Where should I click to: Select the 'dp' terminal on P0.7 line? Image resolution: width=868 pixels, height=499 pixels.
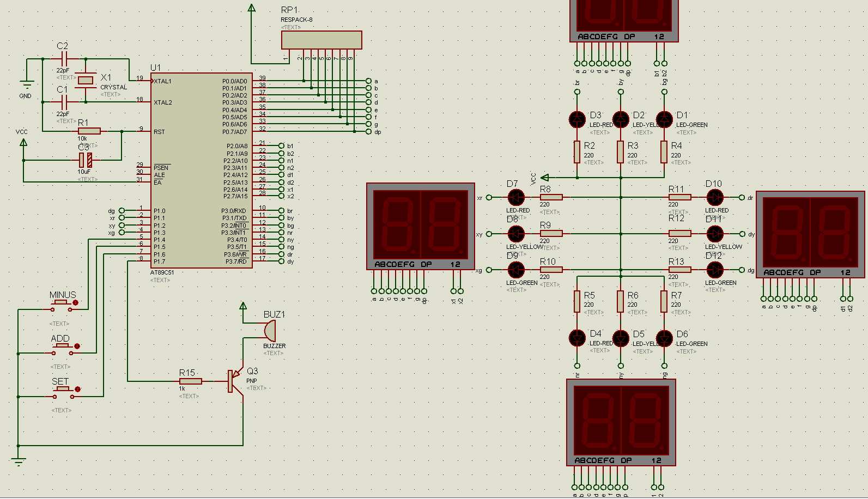368,131
